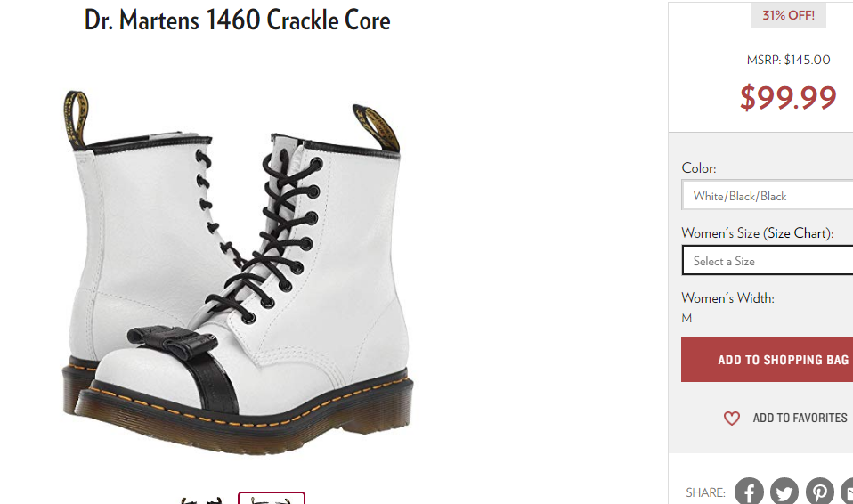Click the Women's Width M value
Viewport: 853px width, 504px height.
(x=686, y=319)
